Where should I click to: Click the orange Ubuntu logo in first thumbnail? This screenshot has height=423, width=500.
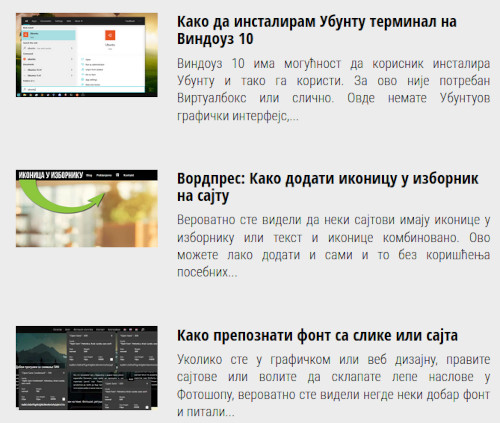pos(110,35)
